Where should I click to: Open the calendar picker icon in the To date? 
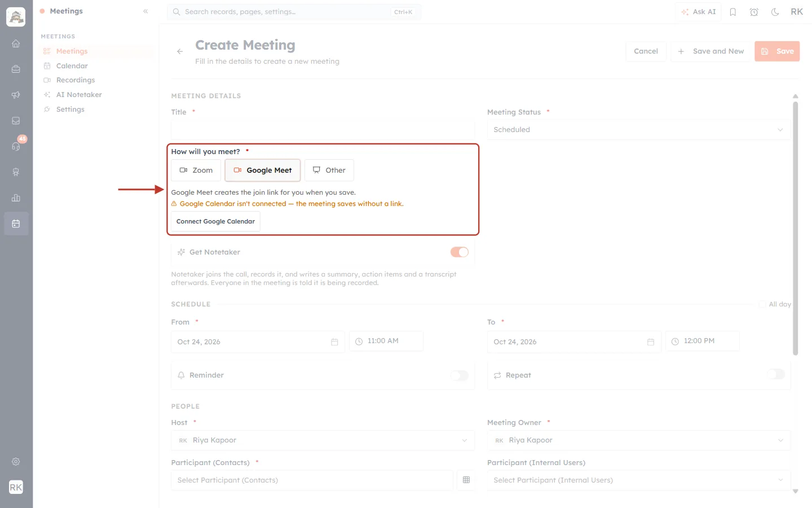click(x=651, y=342)
